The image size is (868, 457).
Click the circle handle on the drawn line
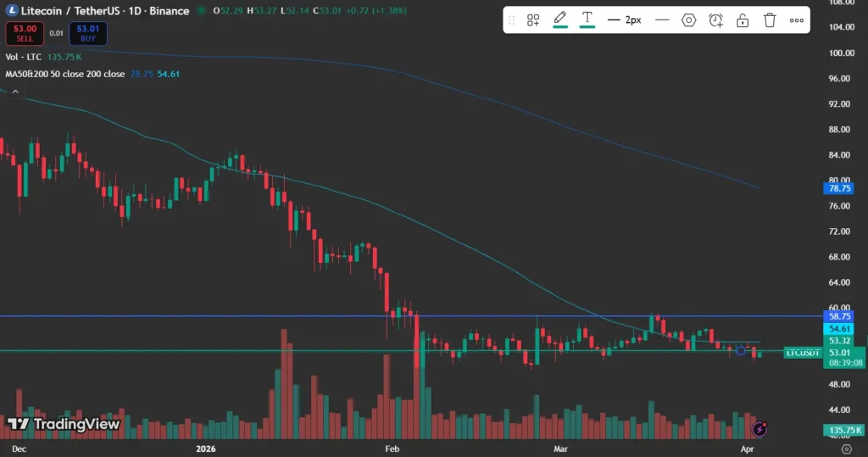[x=741, y=351]
